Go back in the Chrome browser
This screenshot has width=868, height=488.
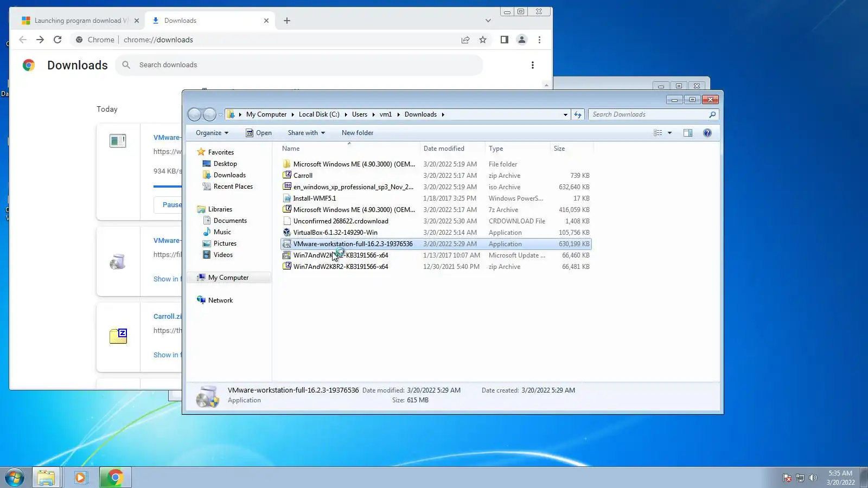click(x=23, y=40)
